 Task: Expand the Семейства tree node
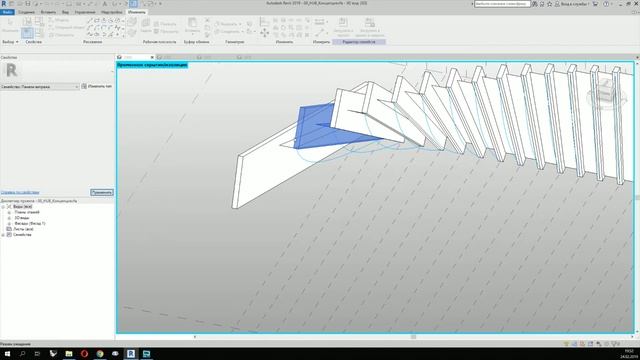3,235
